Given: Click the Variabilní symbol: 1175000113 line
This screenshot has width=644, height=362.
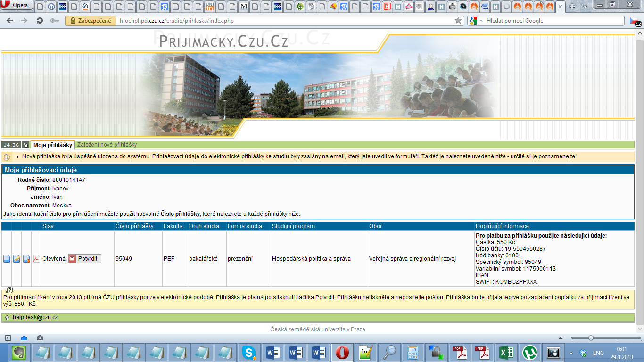Looking at the screenshot, I should tap(516, 269).
